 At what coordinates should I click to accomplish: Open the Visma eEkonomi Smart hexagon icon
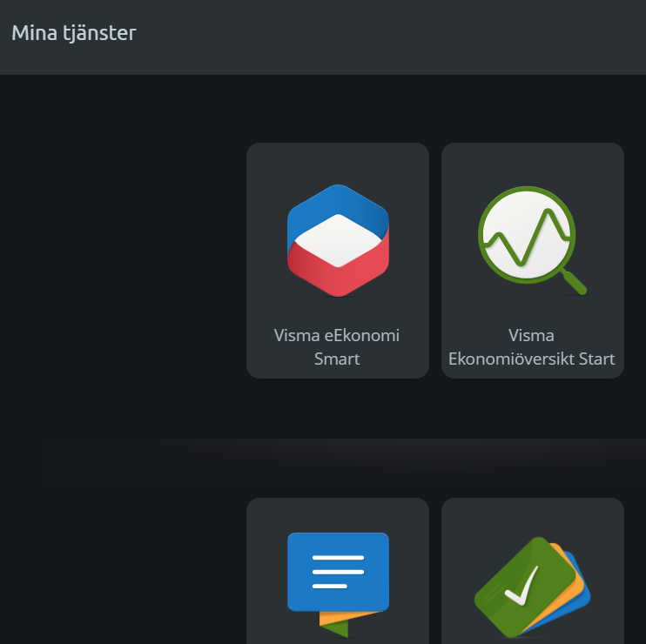338,240
